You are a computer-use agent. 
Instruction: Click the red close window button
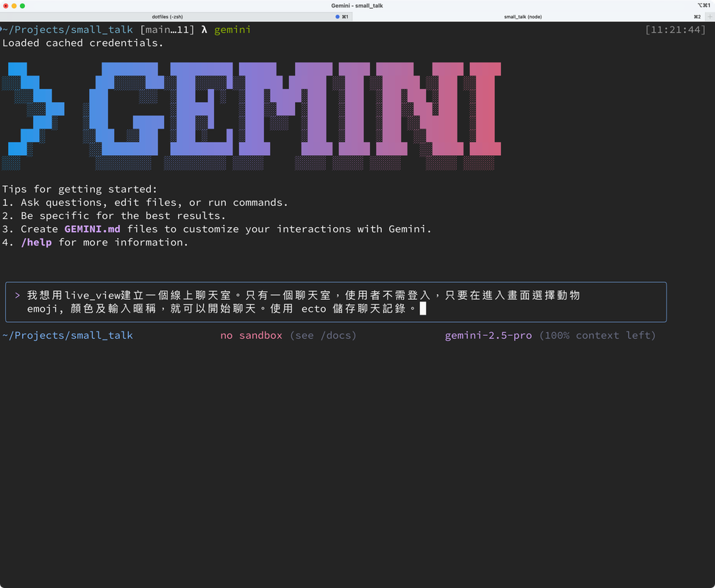click(x=5, y=6)
